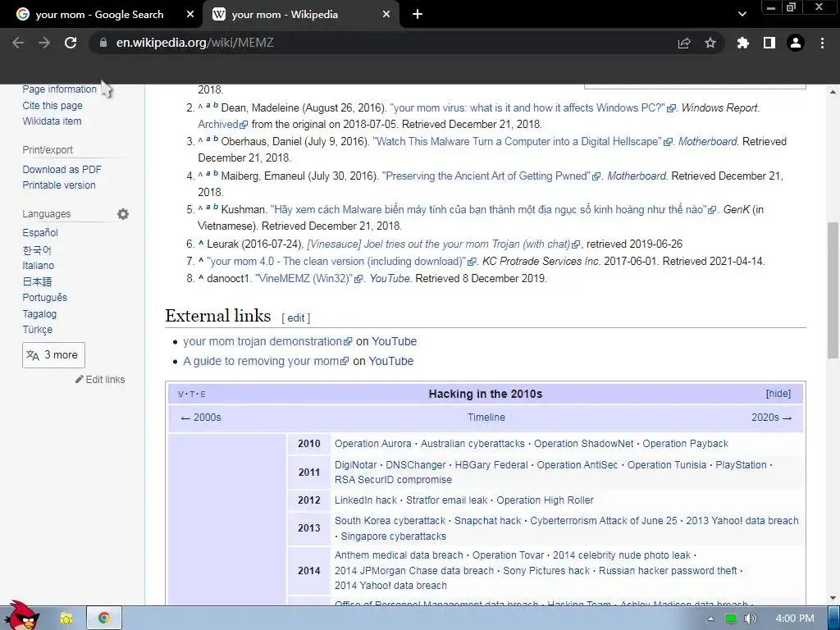Open language settings gear icon
Screen dimensions: 840x630
pos(123,214)
